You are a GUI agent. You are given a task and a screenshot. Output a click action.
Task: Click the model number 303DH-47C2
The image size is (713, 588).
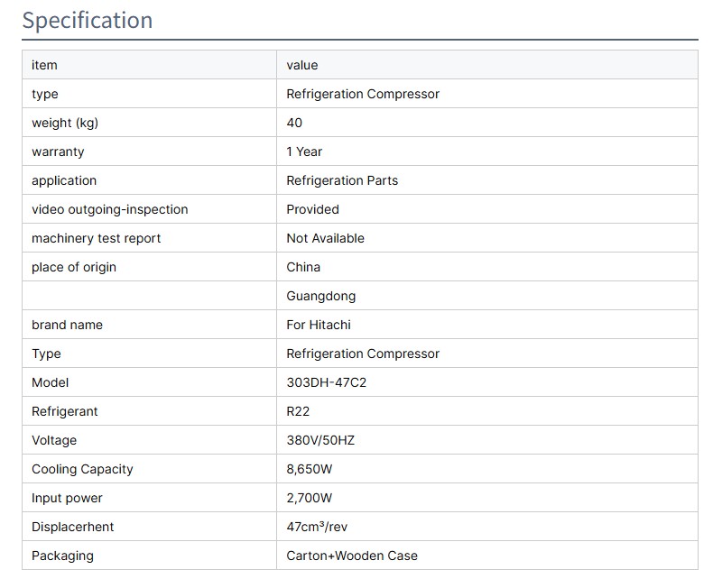point(326,382)
